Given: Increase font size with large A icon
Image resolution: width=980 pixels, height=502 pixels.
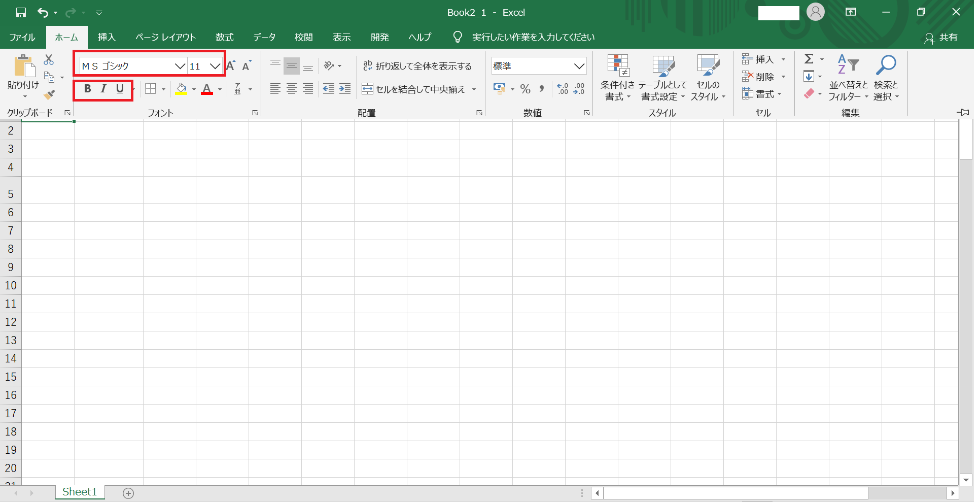Looking at the screenshot, I should (x=231, y=65).
